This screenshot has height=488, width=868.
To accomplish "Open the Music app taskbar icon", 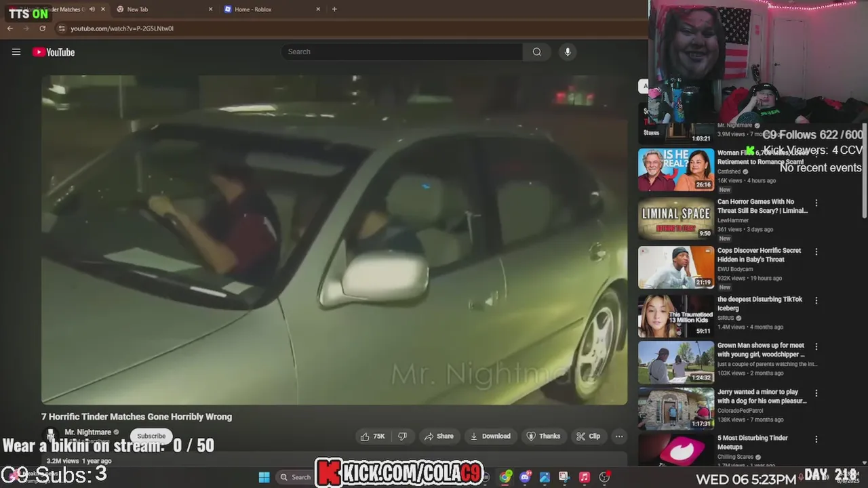I will 584,477.
